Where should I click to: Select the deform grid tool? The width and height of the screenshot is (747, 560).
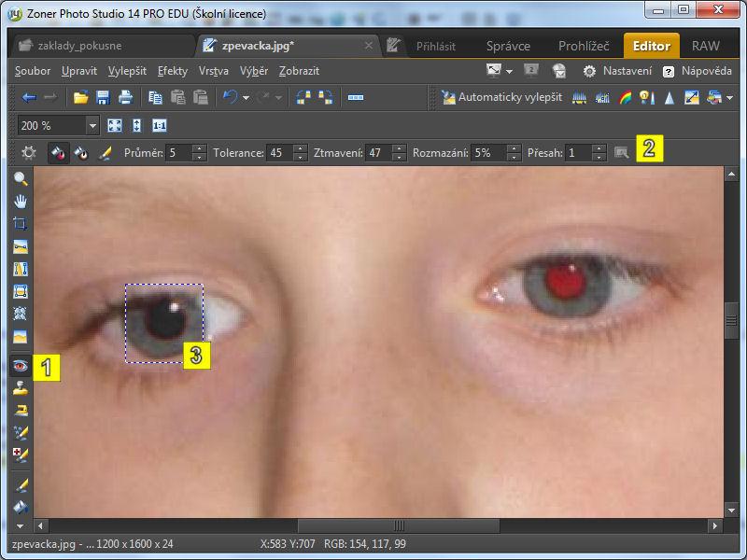click(x=21, y=314)
